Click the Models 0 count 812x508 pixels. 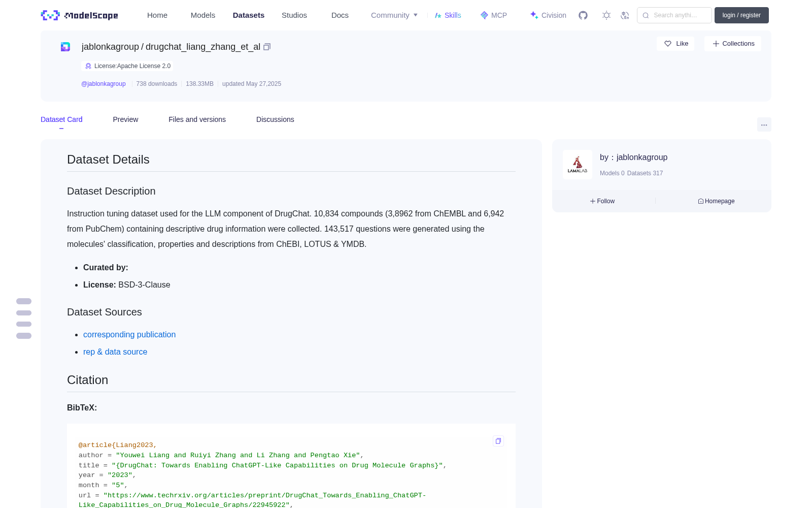coord(612,173)
